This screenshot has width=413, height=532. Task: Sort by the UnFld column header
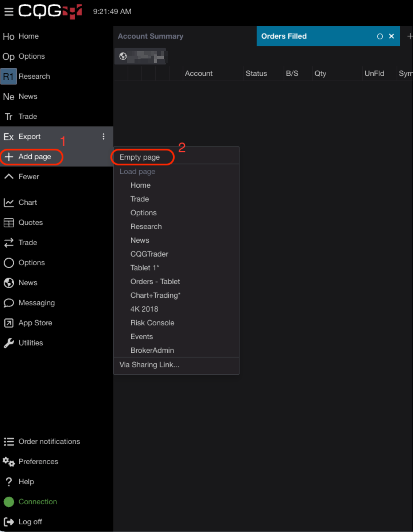[374, 74]
